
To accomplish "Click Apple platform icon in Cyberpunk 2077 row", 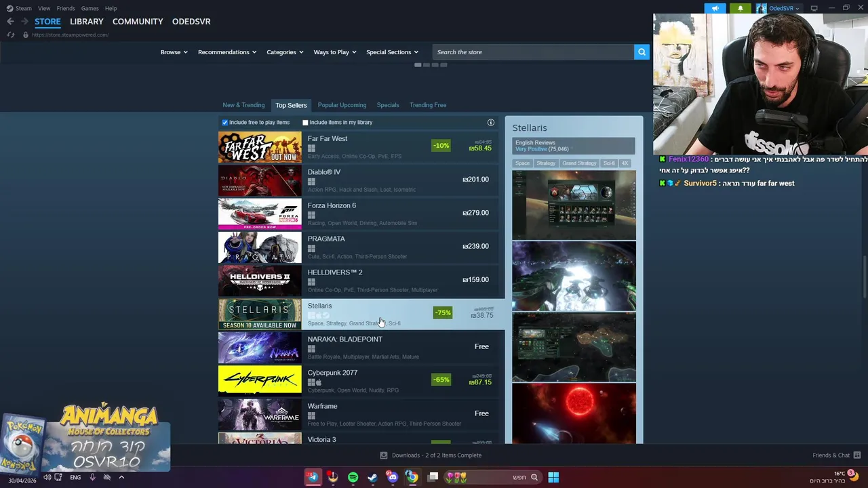I will (319, 382).
